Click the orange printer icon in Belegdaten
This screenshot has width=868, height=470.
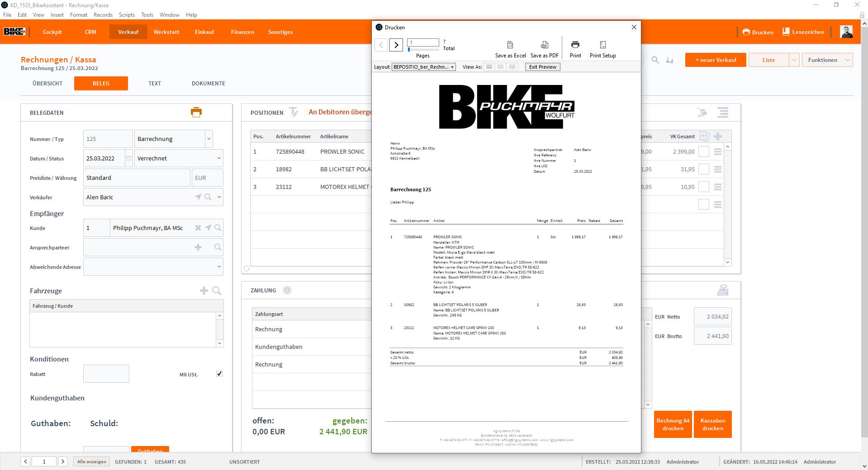(x=196, y=112)
